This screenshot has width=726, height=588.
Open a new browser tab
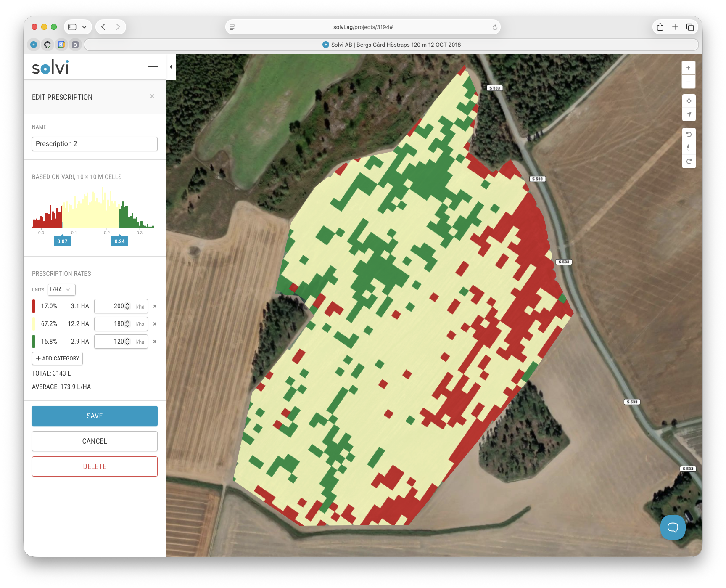[675, 27]
